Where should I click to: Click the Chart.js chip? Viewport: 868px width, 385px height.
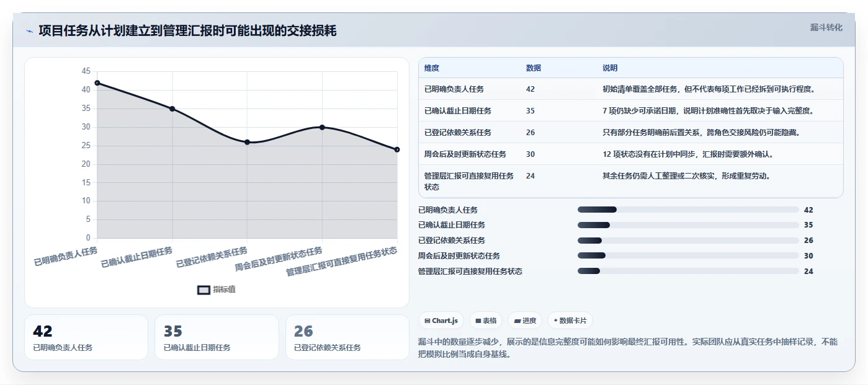pos(441,321)
